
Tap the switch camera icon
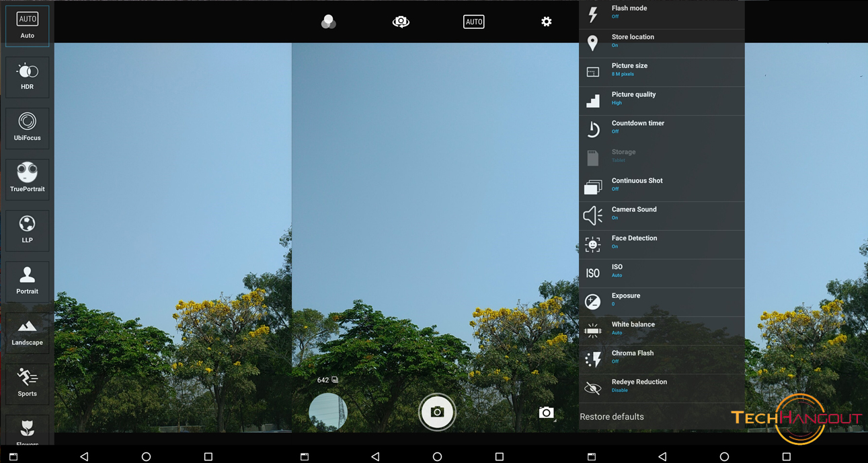tap(401, 22)
